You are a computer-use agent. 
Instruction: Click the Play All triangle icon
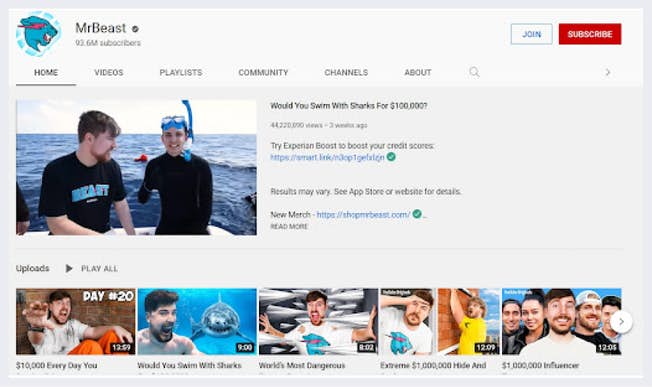coord(69,269)
